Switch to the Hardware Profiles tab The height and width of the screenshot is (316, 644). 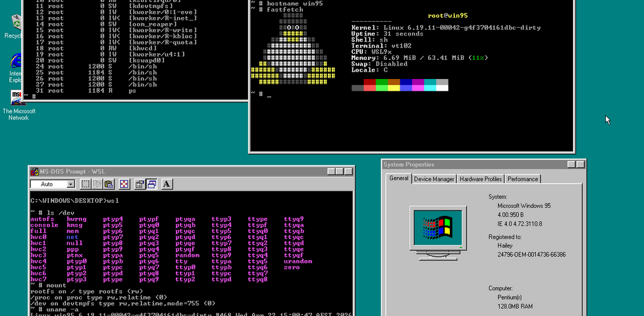(481, 179)
